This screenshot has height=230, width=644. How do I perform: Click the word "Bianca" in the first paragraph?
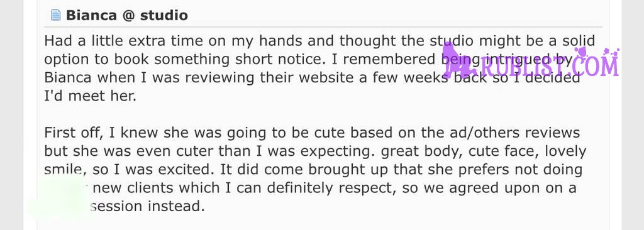point(67,77)
